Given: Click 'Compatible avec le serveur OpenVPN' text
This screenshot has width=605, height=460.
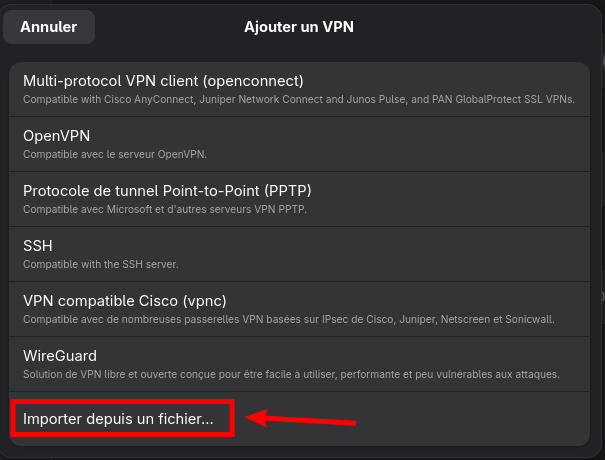Looking at the screenshot, I should [x=115, y=154].
